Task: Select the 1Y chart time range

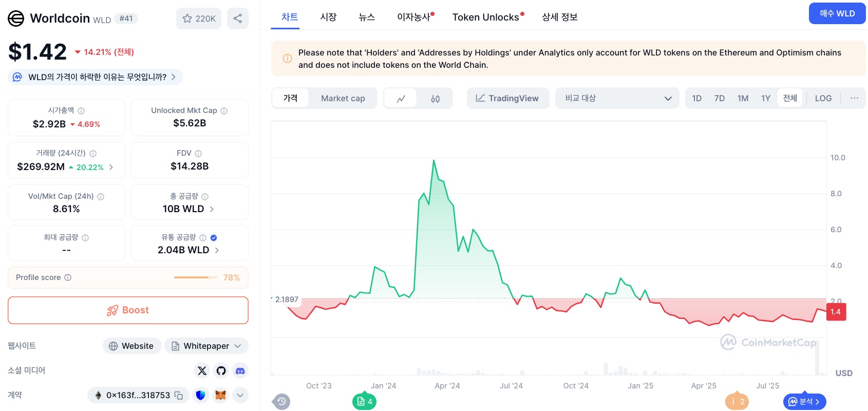Action: (765, 98)
